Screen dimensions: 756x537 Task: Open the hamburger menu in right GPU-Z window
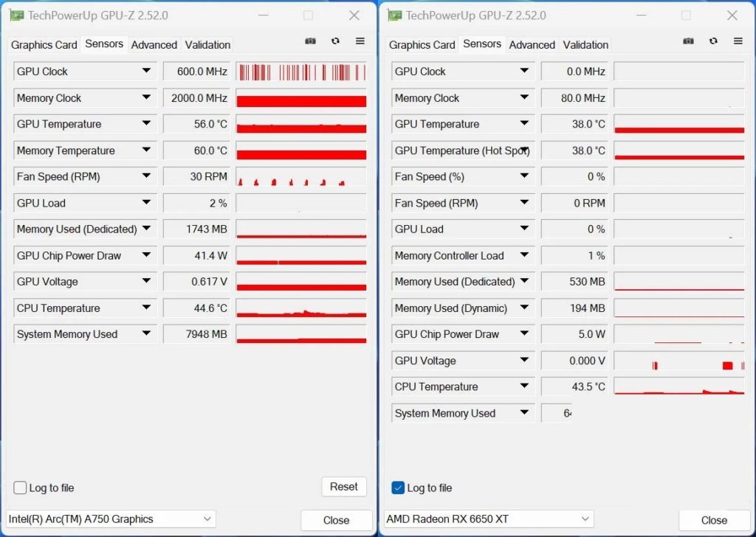coord(738,41)
